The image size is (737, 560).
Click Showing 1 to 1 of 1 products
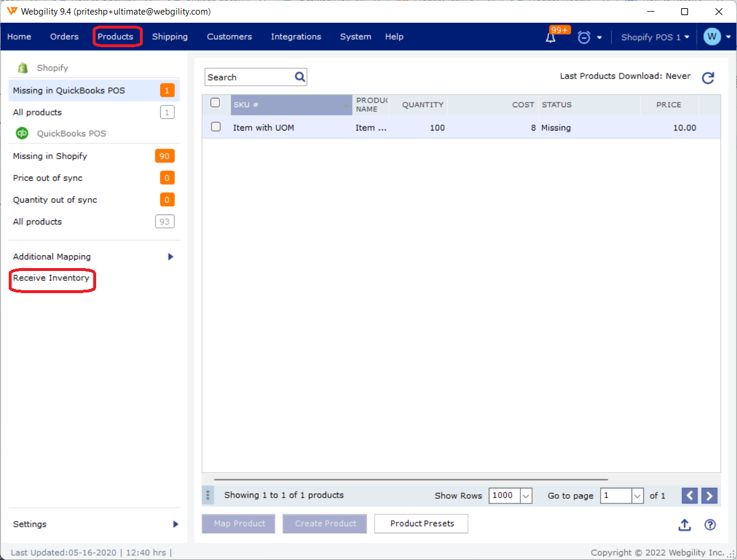[x=284, y=495]
